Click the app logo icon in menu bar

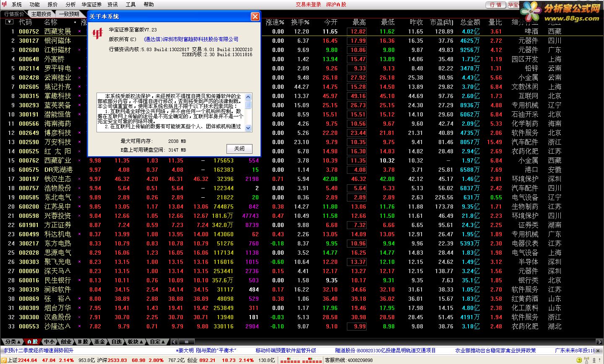tap(4, 4)
